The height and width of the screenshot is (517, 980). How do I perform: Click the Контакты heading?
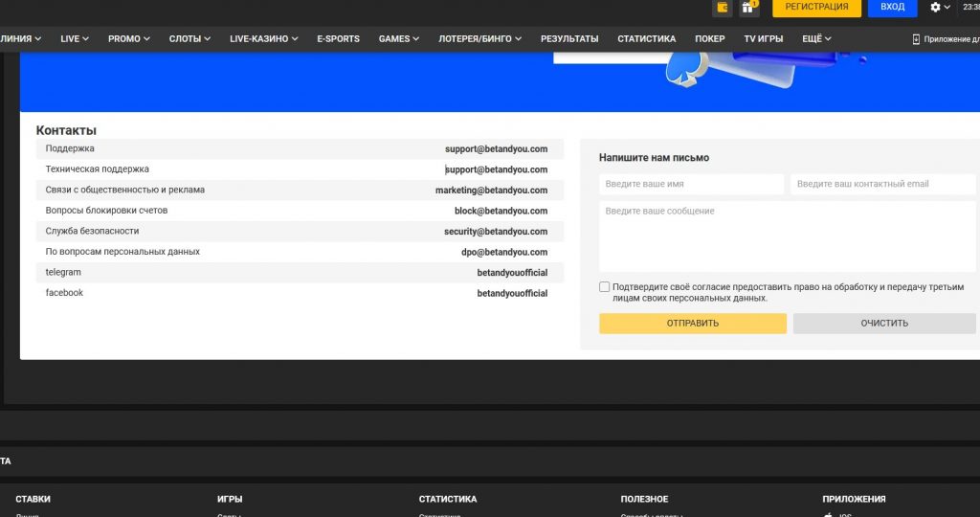[x=66, y=130]
